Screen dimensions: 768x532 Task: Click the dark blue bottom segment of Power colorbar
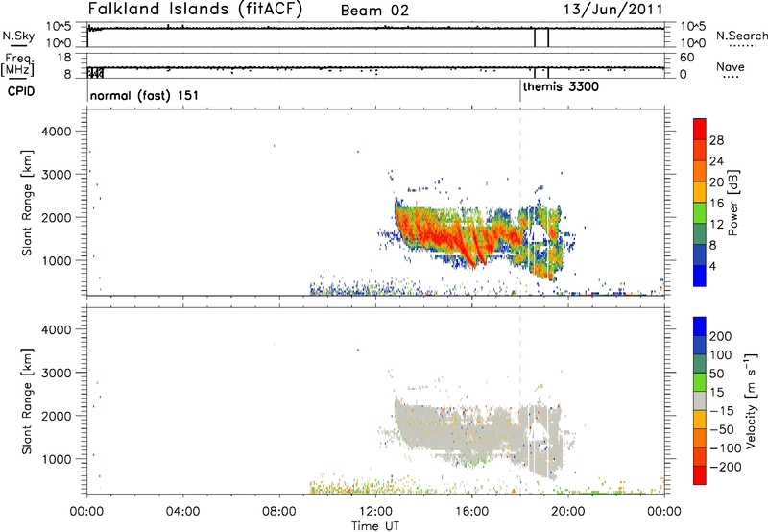coord(700,276)
